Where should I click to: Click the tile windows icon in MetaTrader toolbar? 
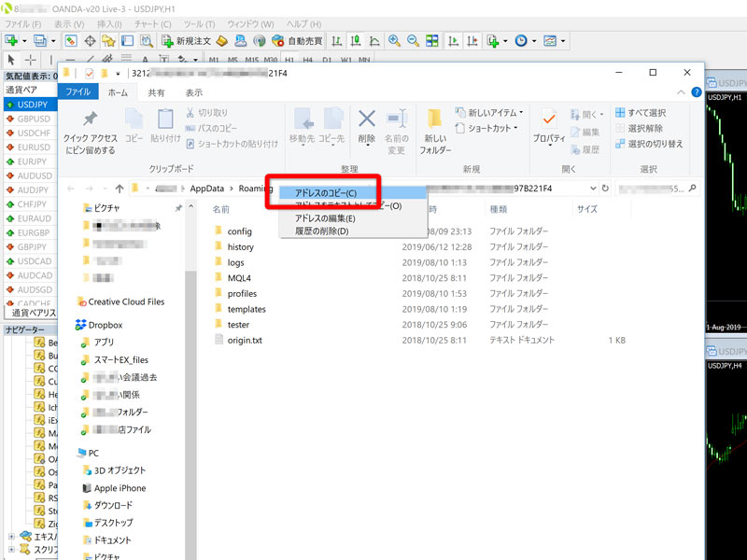[x=432, y=41]
